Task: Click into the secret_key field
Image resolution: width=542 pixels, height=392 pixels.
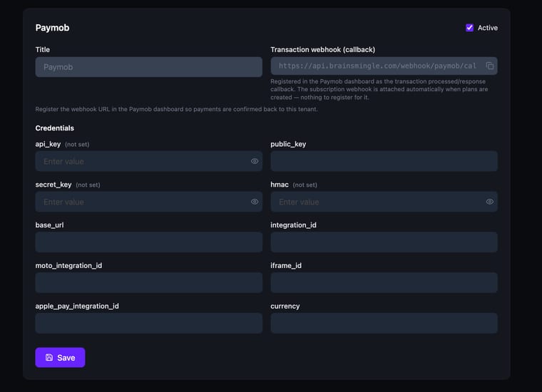Action: [148, 202]
